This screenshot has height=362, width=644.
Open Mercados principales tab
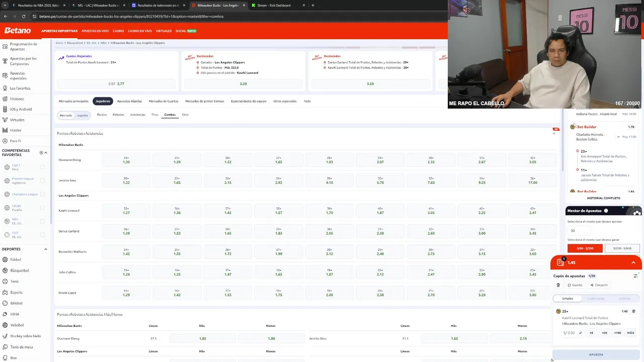pyautogui.click(x=73, y=101)
